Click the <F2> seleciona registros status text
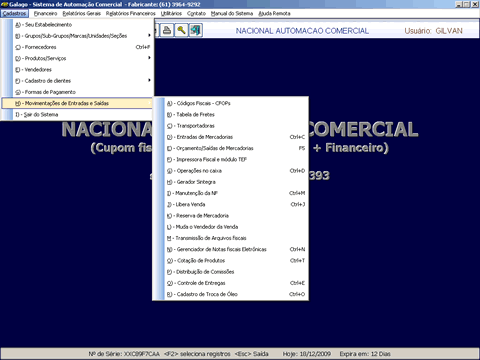480x360 pixels. coord(197,354)
